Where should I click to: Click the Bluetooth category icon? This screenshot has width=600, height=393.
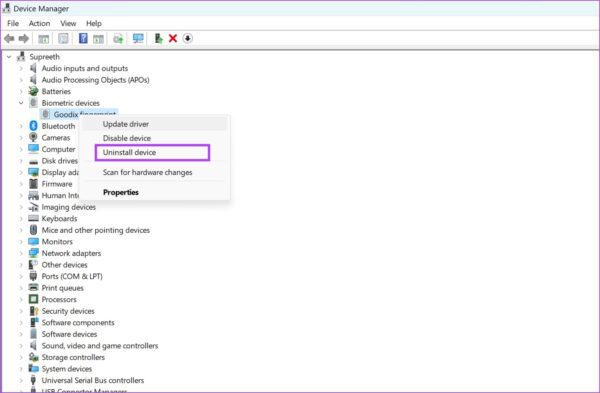point(33,126)
